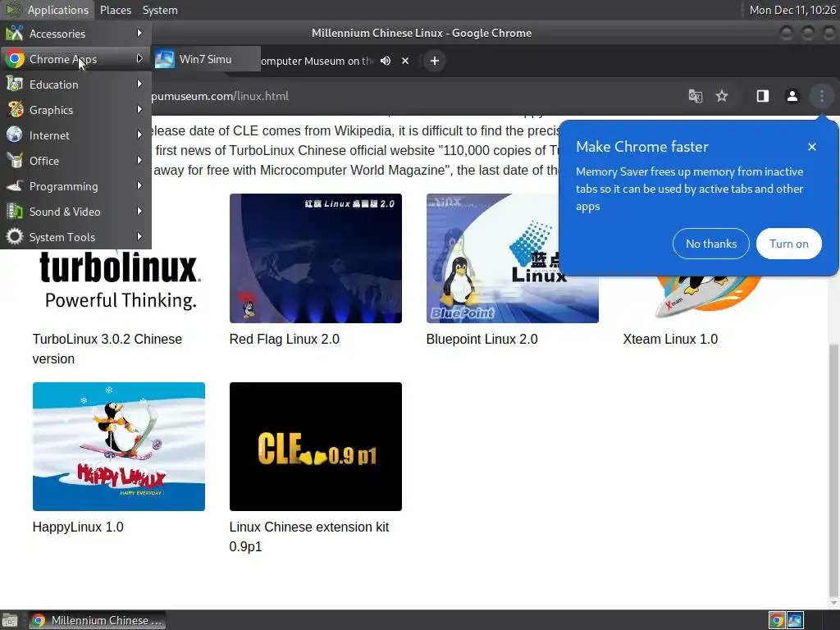Screen dimensions: 840x630
Task: Click the System Tools gear icon
Action: (15, 237)
